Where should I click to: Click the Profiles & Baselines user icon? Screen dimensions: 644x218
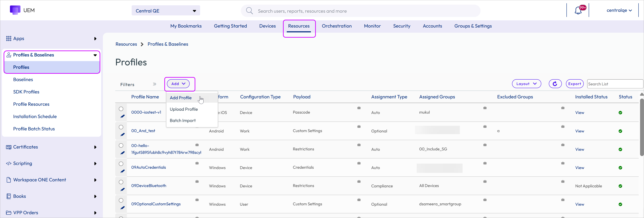coord(9,55)
